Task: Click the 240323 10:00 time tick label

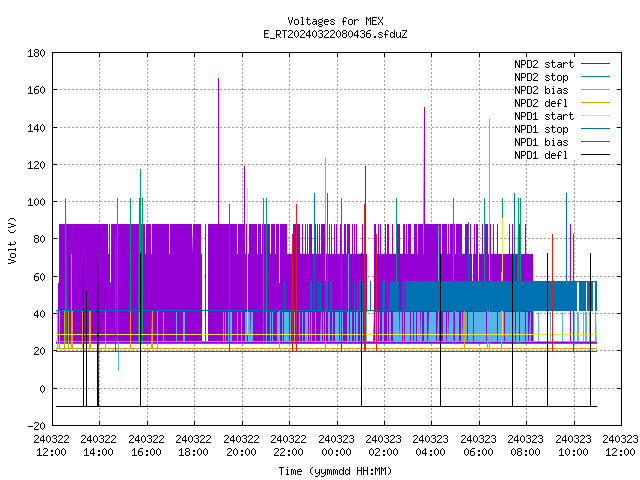Action: pos(573,446)
